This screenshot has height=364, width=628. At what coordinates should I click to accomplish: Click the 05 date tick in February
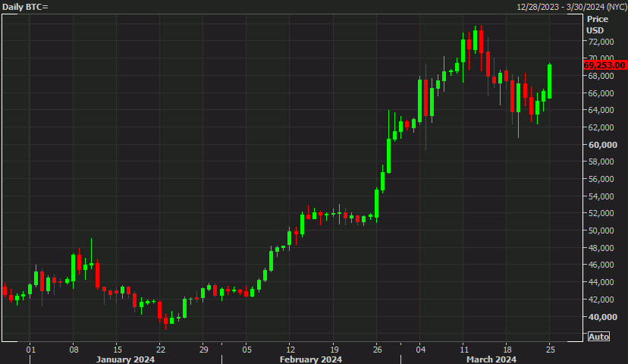coord(246,350)
